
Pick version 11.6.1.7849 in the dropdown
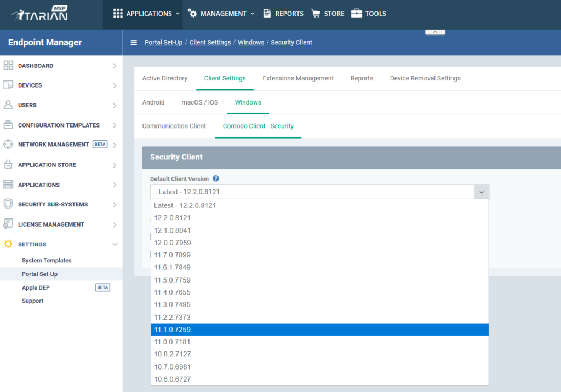(x=320, y=267)
